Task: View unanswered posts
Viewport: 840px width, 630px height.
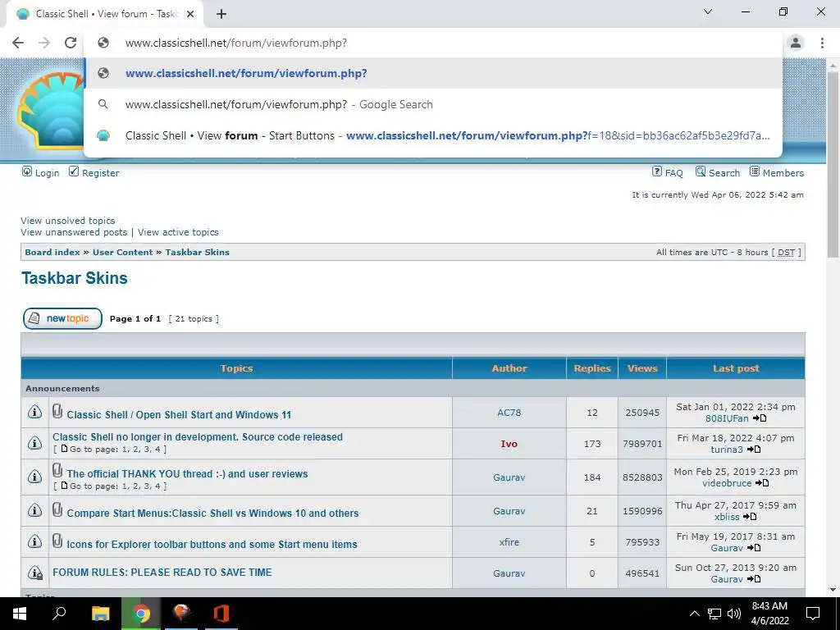Action: tap(74, 232)
